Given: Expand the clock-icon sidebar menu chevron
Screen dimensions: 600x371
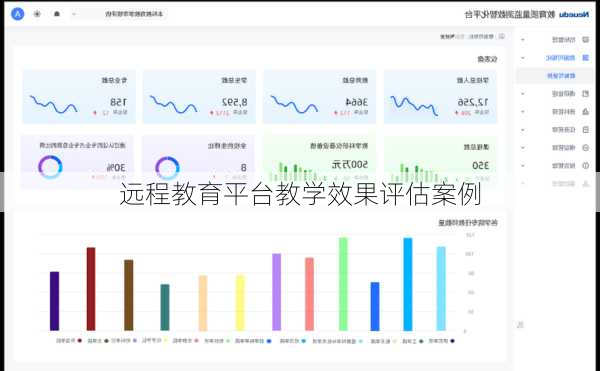Looking at the screenshot, I should (523, 148).
